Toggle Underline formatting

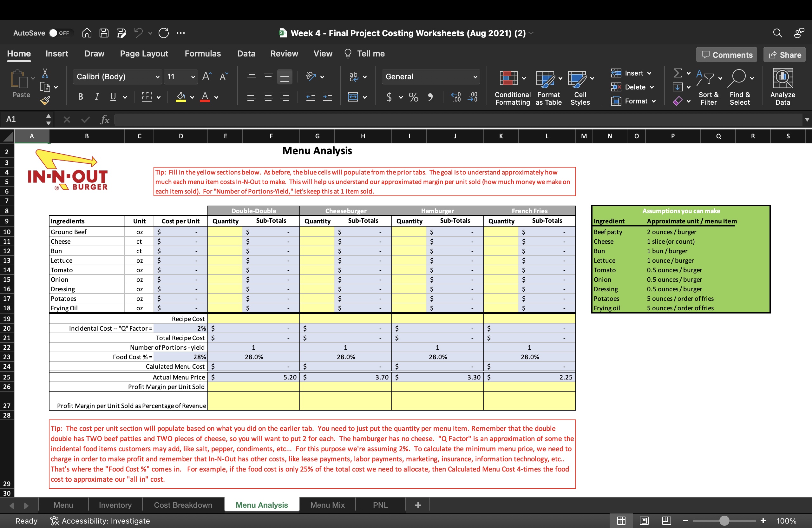[113, 97]
